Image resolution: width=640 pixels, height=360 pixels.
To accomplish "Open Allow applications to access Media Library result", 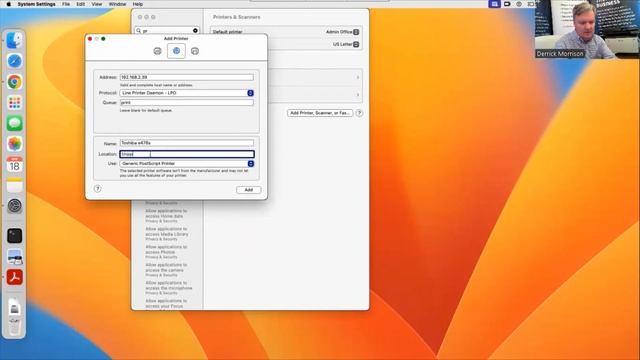I will click(x=167, y=234).
